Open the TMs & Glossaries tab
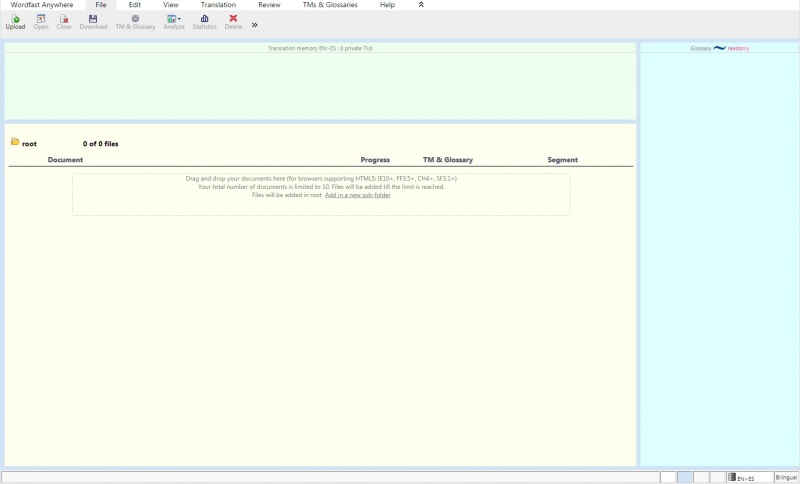The width and height of the screenshot is (800, 484). (329, 5)
